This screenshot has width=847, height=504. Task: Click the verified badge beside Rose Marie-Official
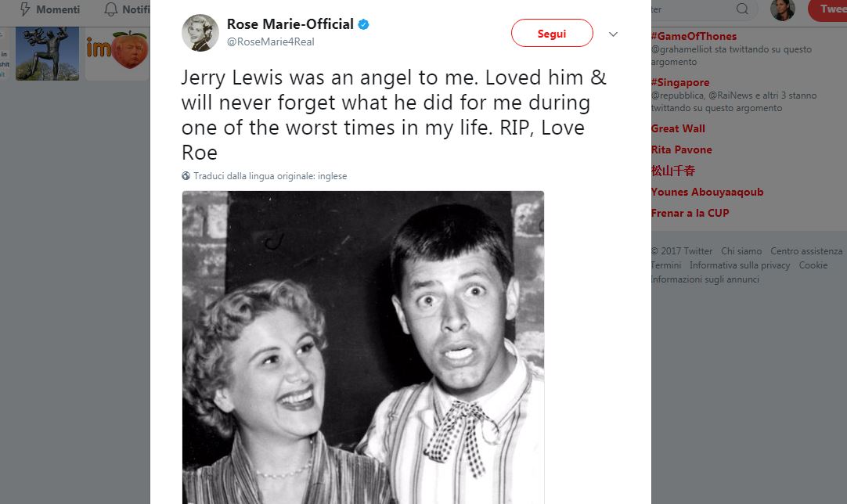(362, 23)
